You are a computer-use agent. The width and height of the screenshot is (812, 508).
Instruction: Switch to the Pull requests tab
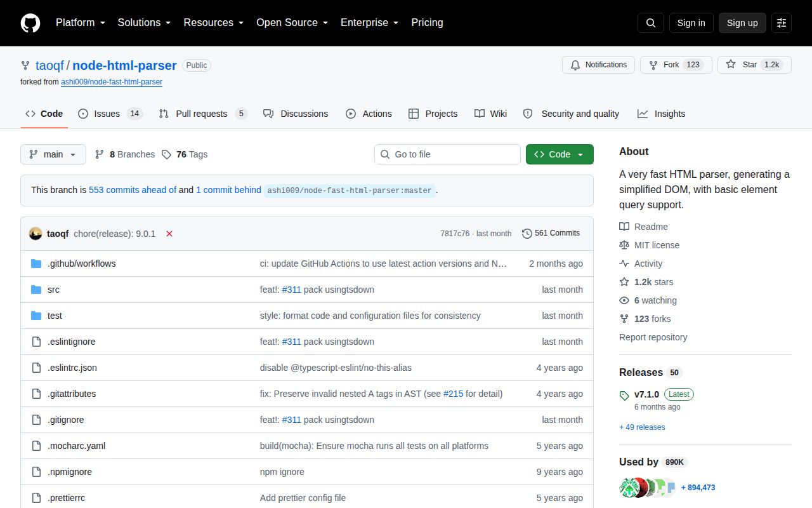(x=202, y=114)
